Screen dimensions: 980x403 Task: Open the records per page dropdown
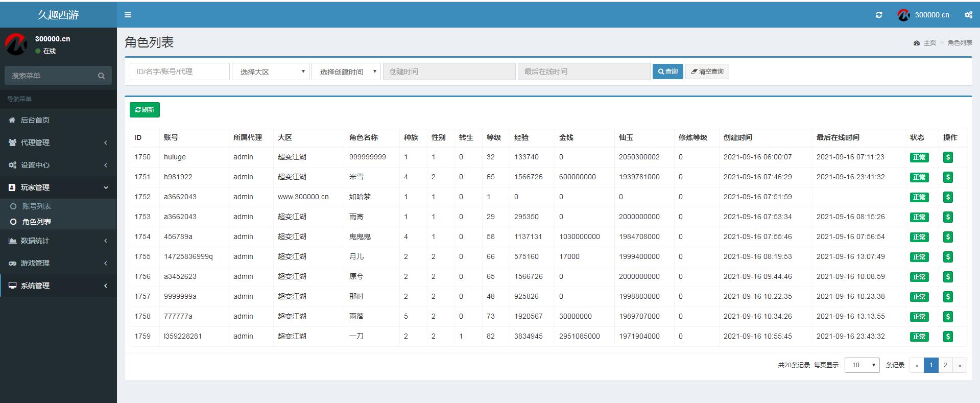862,365
